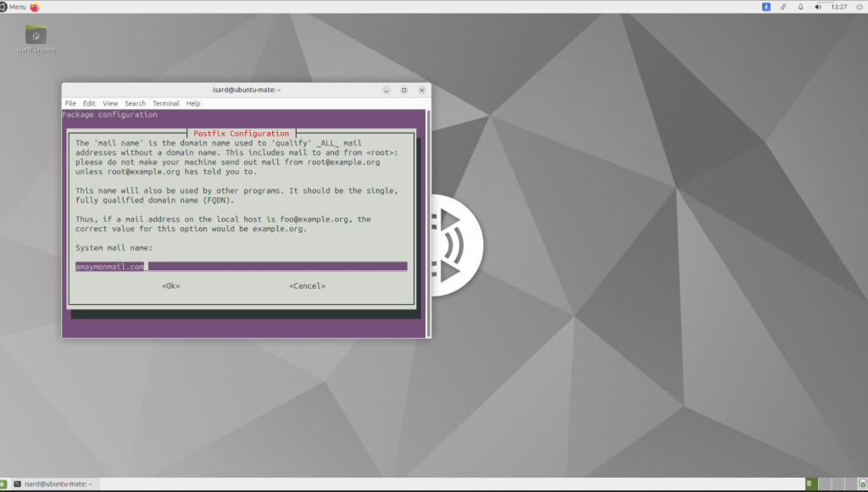
Task: Open the terminal Edit menu
Action: (x=89, y=103)
